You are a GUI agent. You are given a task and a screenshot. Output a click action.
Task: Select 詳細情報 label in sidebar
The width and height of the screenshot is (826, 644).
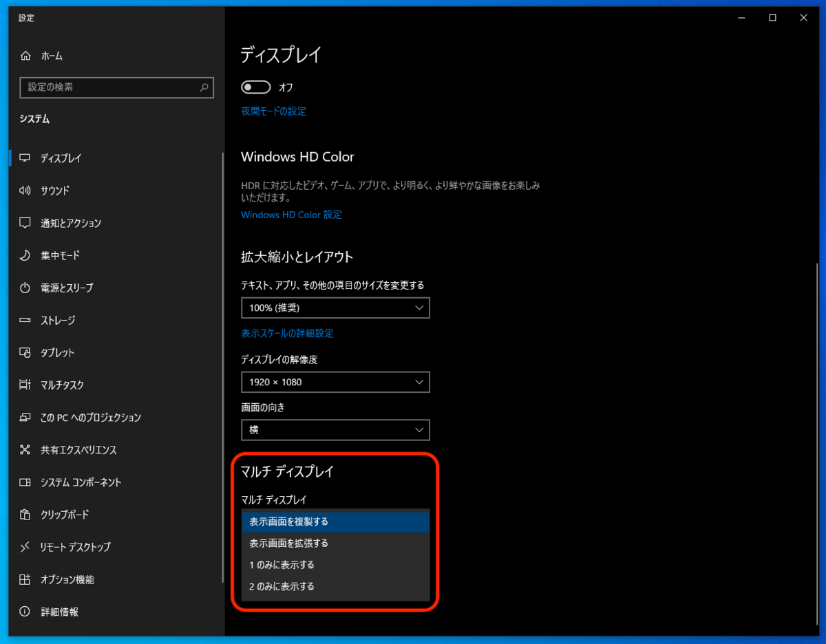59,612
